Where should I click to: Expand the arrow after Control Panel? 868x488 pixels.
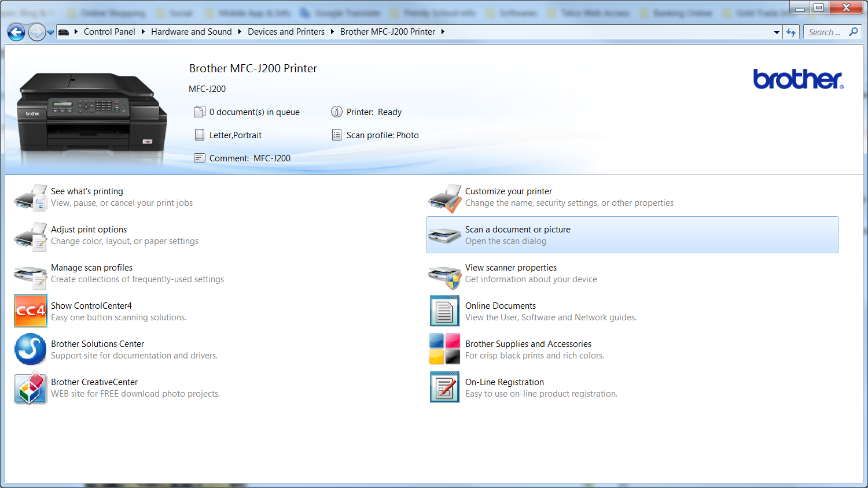pos(143,32)
